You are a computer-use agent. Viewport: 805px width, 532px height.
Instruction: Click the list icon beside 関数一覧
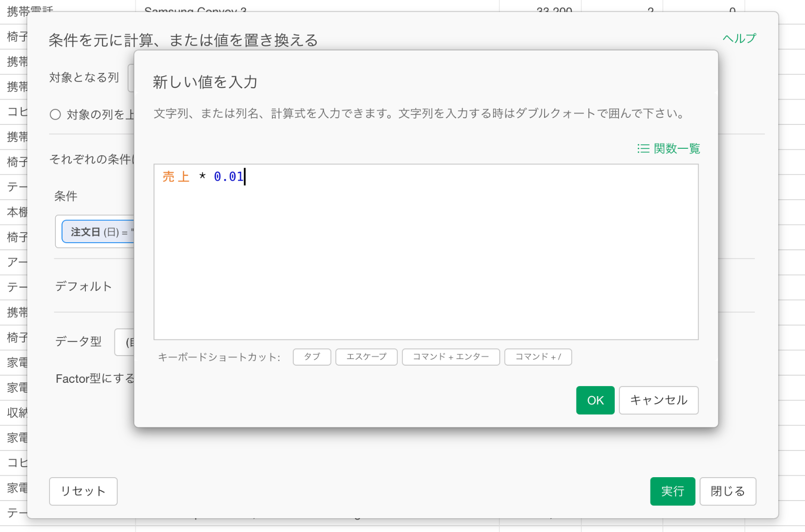(643, 149)
